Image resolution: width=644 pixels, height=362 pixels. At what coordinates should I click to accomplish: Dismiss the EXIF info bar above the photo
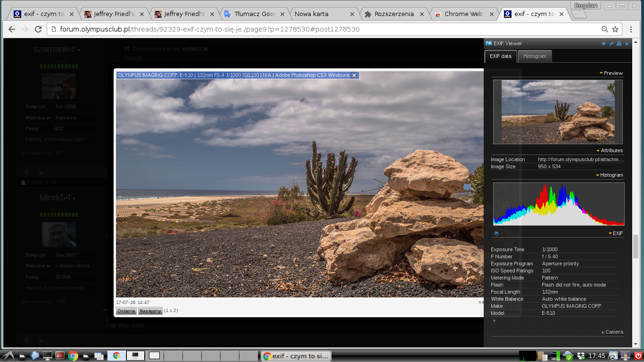(x=354, y=75)
